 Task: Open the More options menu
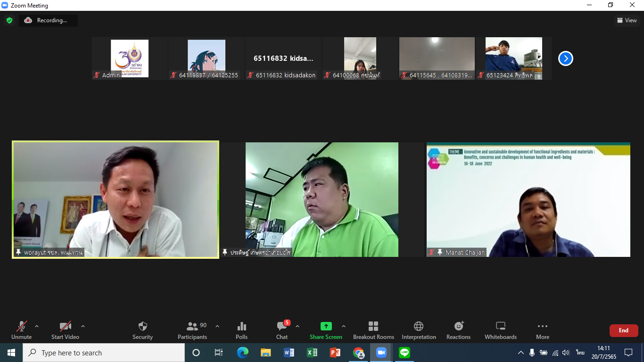click(542, 330)
